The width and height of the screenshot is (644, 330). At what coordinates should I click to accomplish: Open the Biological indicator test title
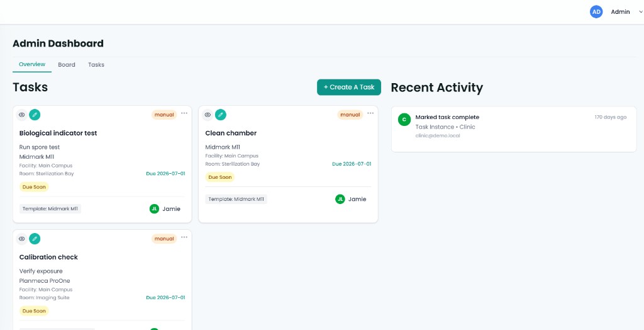pyautogui.click(x=58, y=134)
